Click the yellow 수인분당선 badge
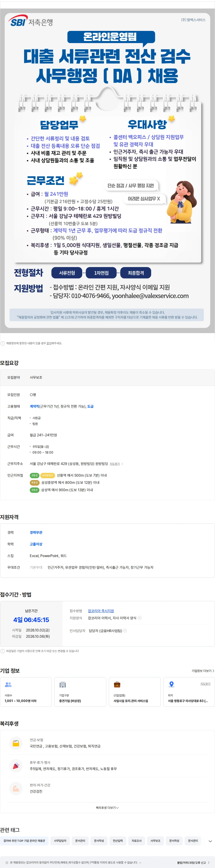The width and height of the screenshot is (215, 868). tap(47, 476)
